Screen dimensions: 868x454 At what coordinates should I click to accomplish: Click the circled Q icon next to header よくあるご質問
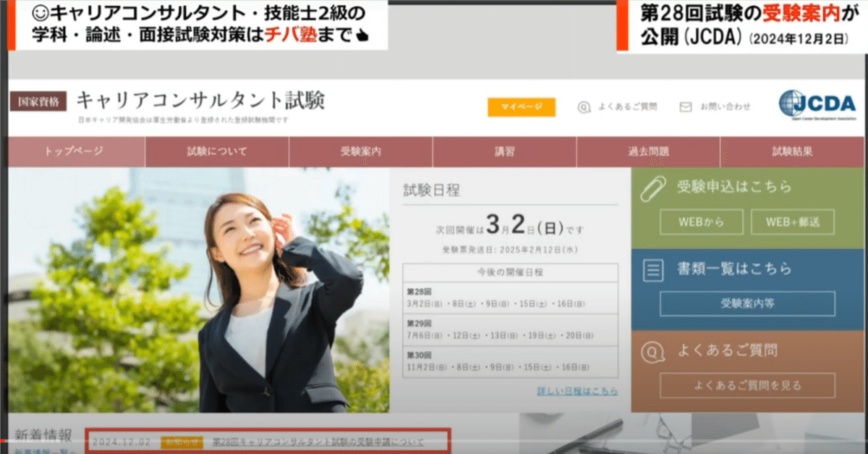coord(582,106)
